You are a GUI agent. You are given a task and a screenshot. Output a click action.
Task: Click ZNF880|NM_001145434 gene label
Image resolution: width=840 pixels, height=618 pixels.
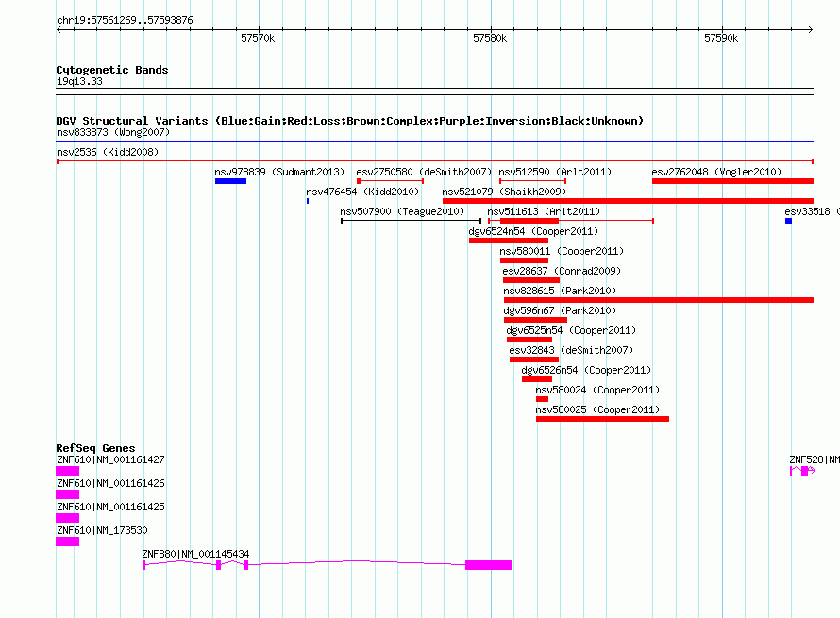point(195,554)
